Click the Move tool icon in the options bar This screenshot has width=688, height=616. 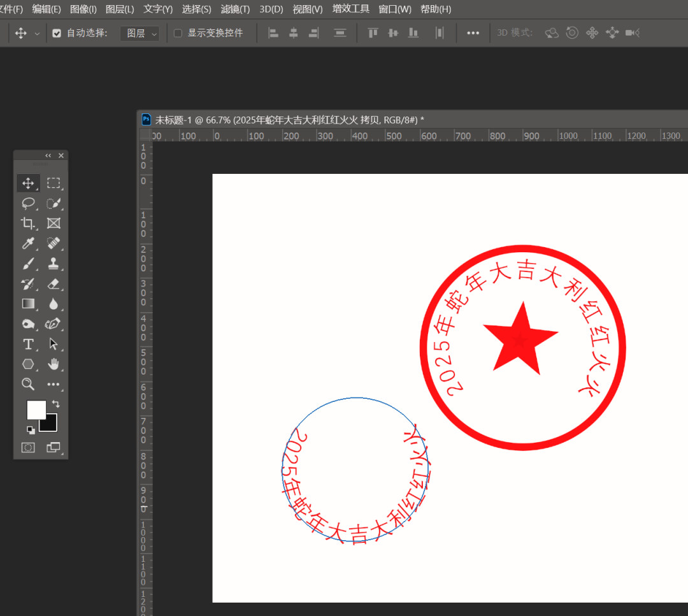point(20,33)
